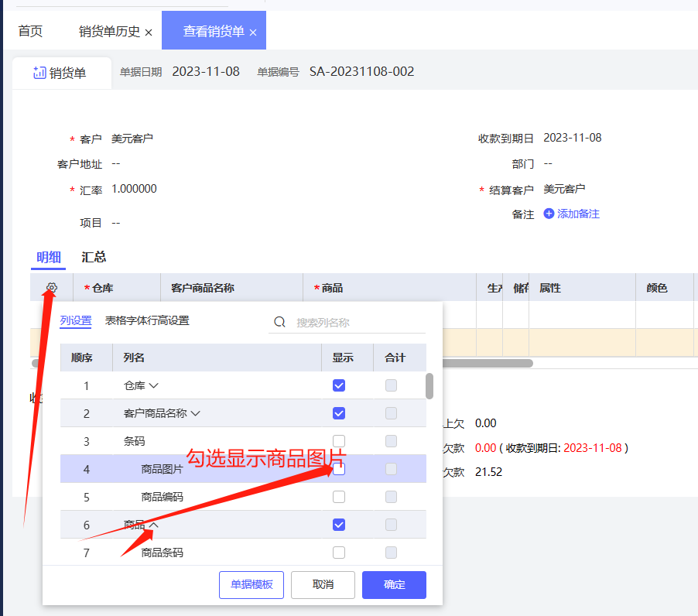Click the column list vertical scrollbar
Image resolution: width=698 pixels, height=616 pixels.
[429, 385]
